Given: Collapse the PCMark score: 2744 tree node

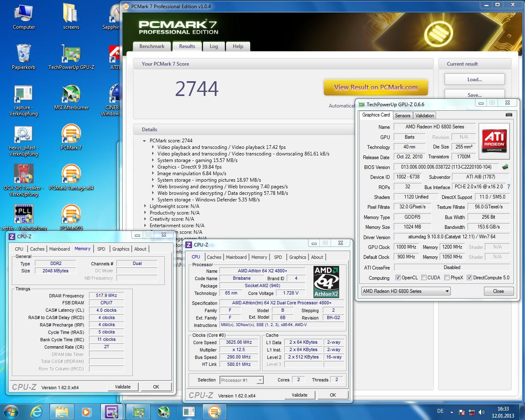Looking at the screenshot, I should 144,141.
